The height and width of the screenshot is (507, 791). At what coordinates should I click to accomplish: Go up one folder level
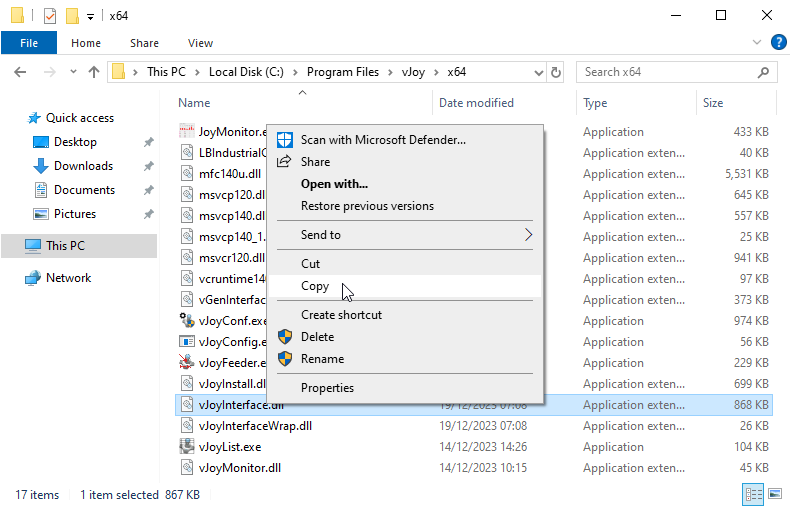click(x=94, y=72)
